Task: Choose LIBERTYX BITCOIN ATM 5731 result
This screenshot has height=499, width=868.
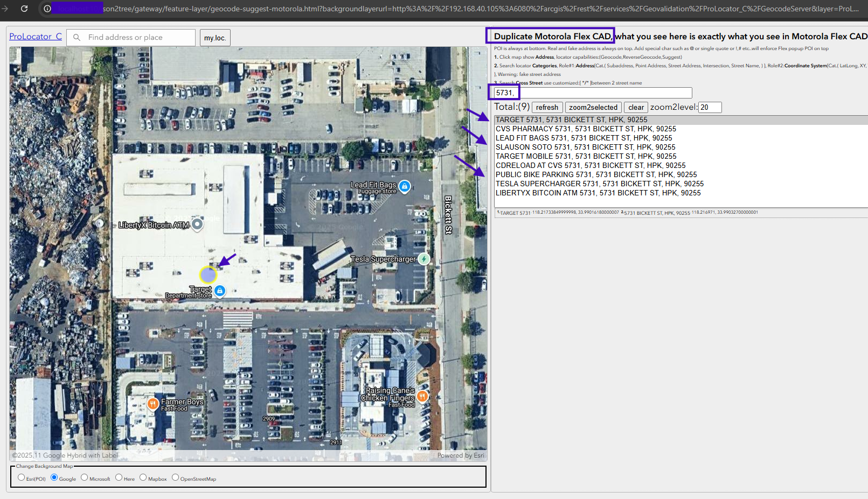Action: click(x=598, y=193)
